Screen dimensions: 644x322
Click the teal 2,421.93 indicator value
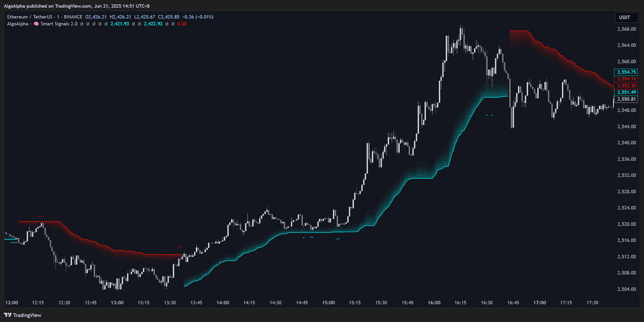pyautogui.click(x=121, y=24)
